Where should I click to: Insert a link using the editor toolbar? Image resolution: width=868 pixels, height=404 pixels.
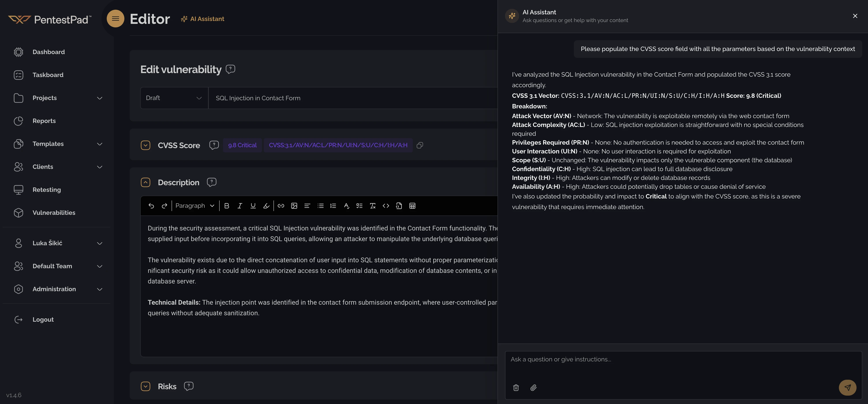pos(281,206)
